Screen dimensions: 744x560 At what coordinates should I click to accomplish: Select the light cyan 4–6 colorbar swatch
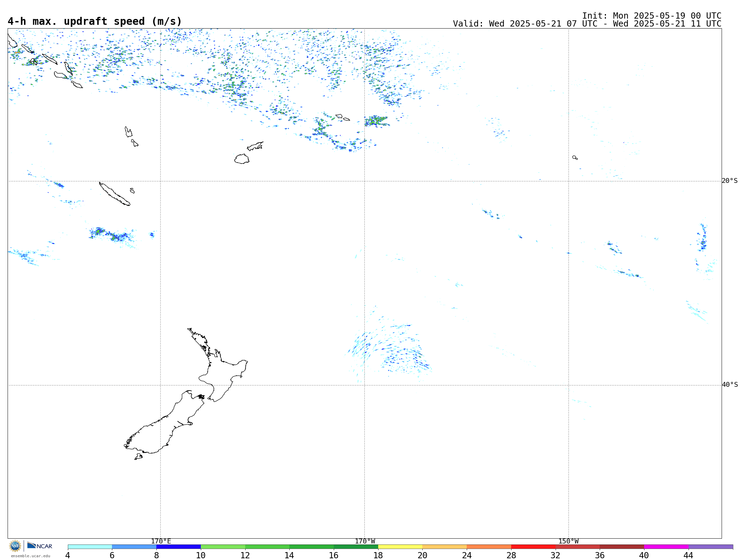click(x=90, y=547)
